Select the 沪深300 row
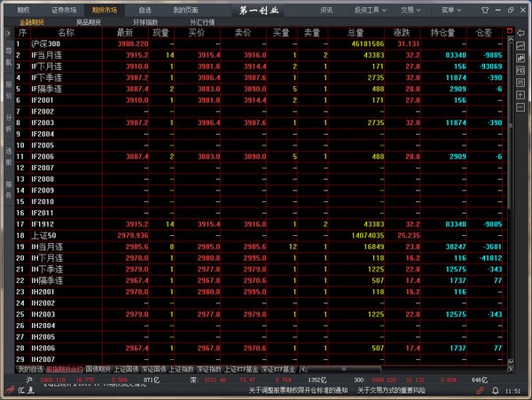The image size is (532, 400). [x=261, y=43]
